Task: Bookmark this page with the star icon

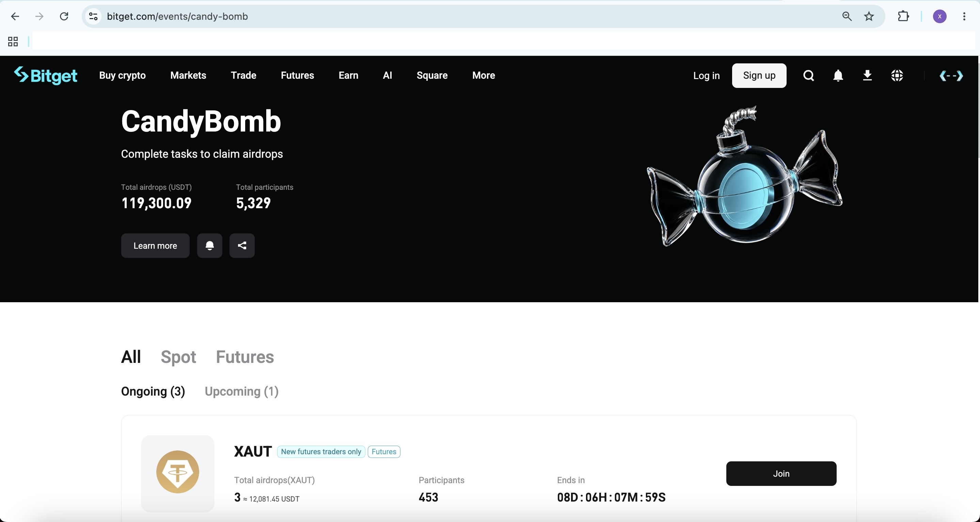Action: [x=869, y=16]
